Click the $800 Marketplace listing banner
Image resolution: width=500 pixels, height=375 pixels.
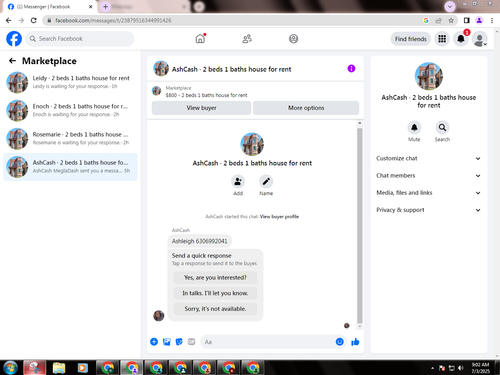(x=255, y=92)
